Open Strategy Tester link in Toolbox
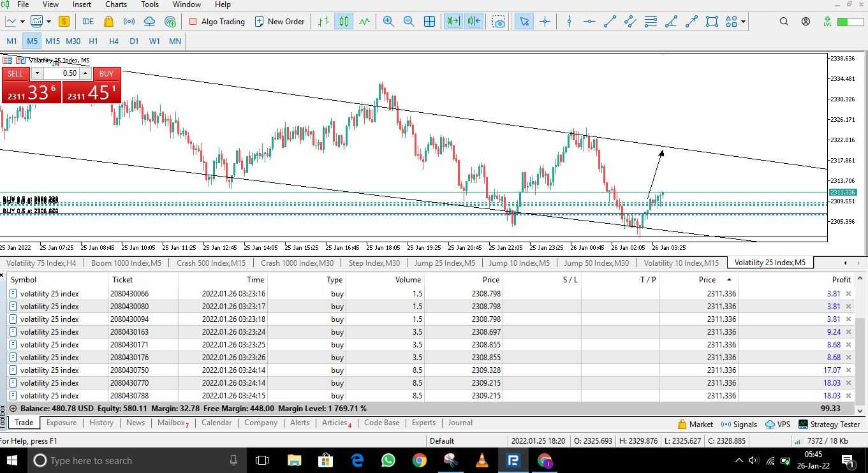The width and height of the screenshot is (868, 473). [x=829, y=424]
